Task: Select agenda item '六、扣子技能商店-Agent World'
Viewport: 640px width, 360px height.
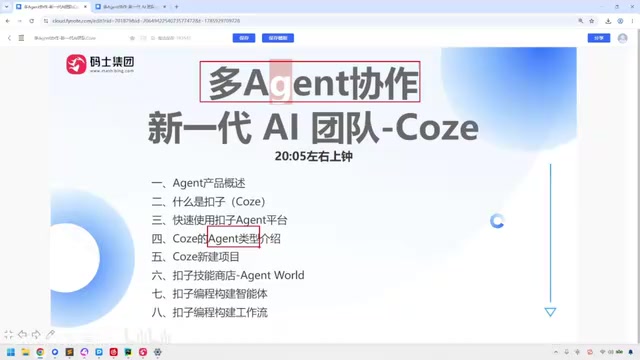Action: pos(228,276)
